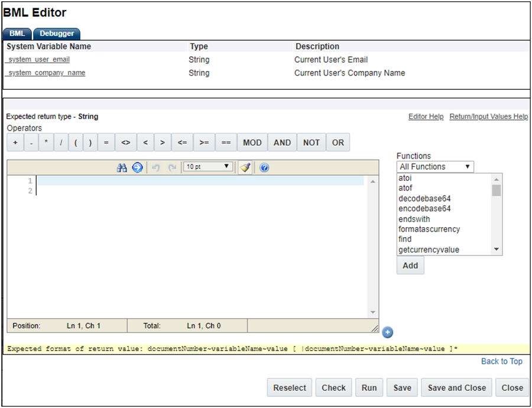Click the editor resize grip corner
The height and width of the screenshot is (408, 532).
[x=375, y=328]
